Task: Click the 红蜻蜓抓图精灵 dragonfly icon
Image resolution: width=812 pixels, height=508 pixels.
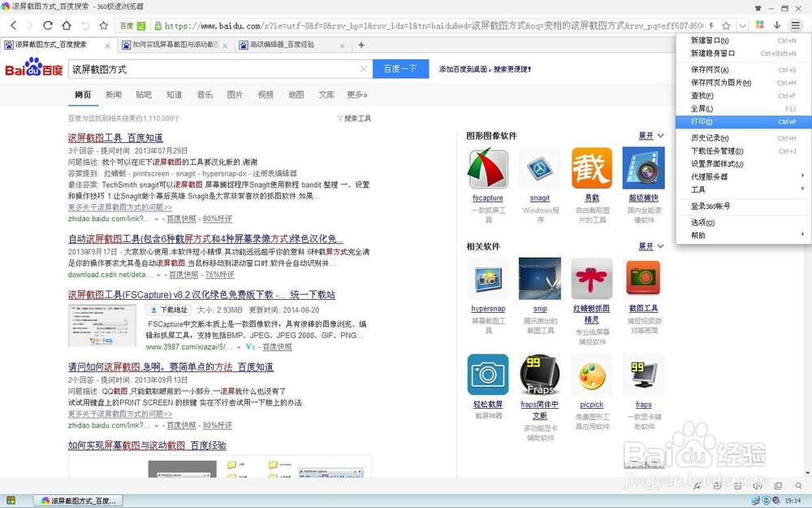Action: point(591,278)
